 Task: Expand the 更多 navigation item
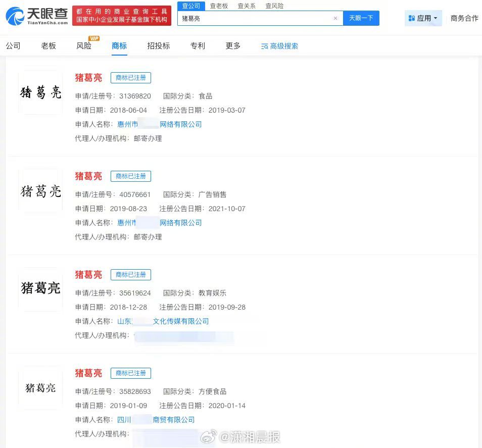coord(233,45)
